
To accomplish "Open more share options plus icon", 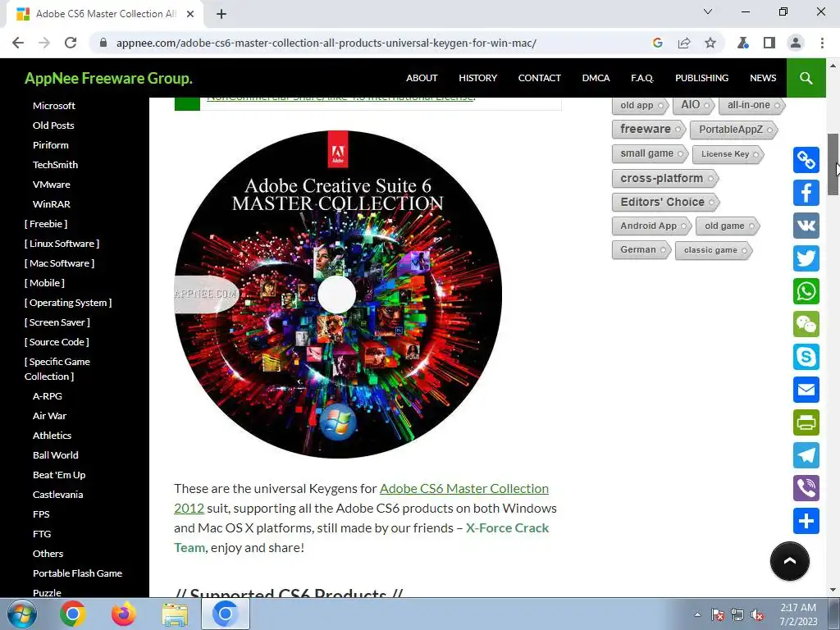I will (806, 521).
